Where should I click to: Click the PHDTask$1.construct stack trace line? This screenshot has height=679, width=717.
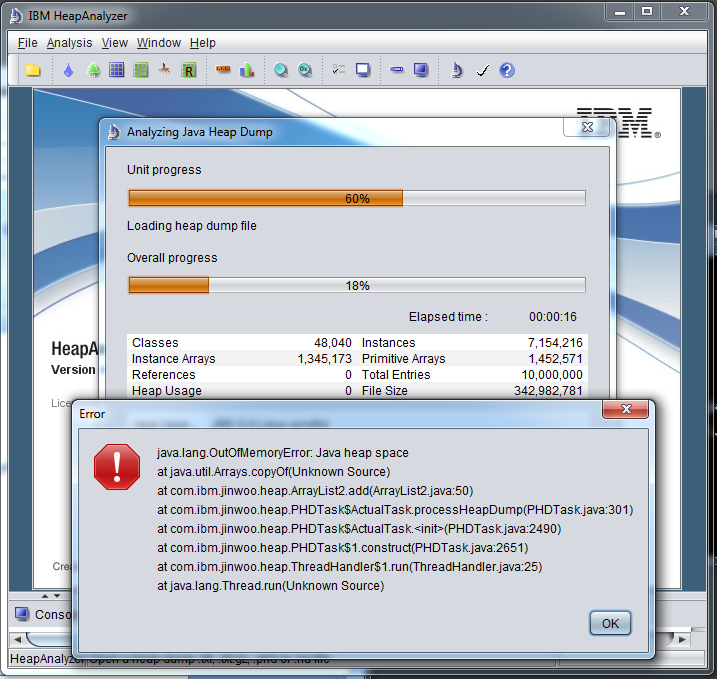(342, 547)
